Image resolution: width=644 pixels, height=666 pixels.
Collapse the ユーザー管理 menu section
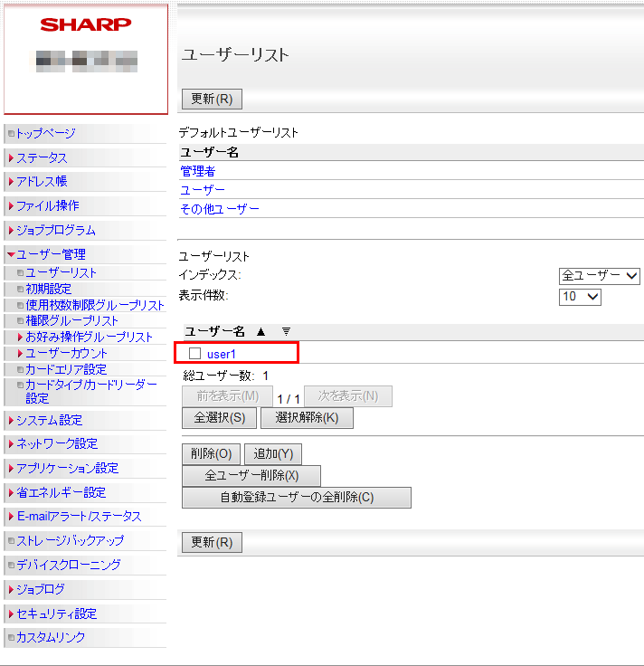tap(51, 254)
